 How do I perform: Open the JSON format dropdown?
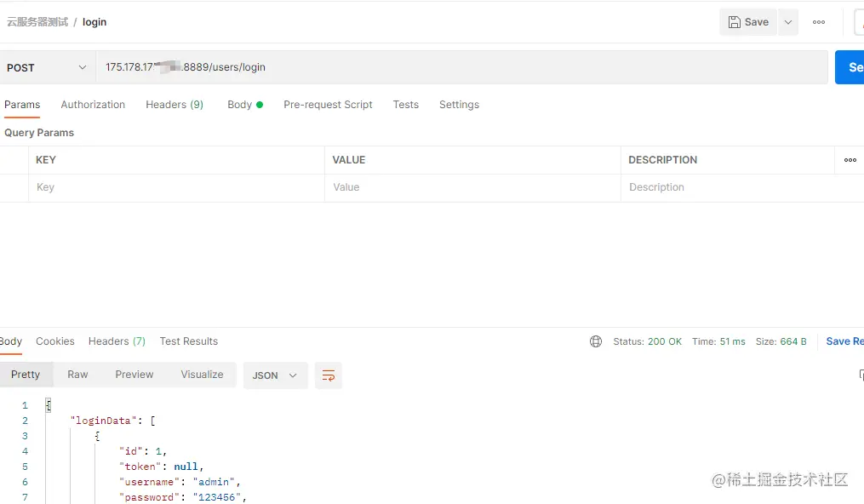click(275, 375)
